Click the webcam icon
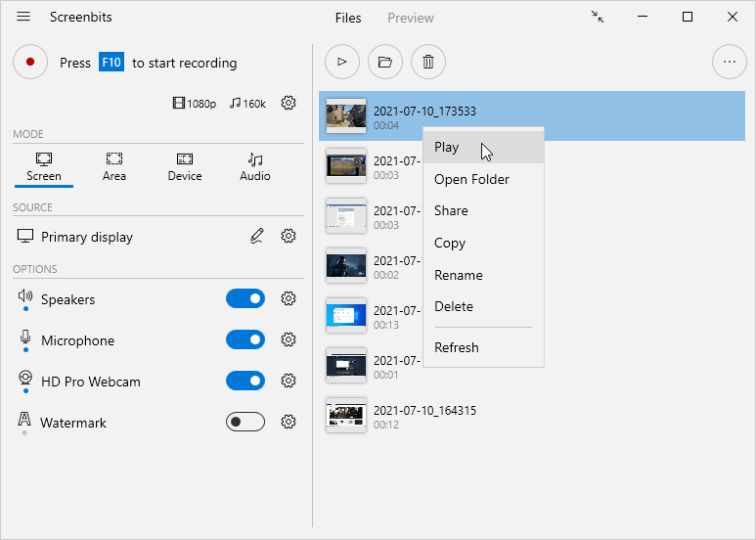756x540 pixels. (x=25, y=378)
